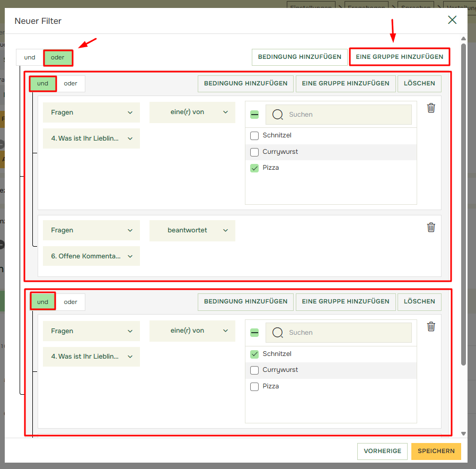
Task: Expand the '6. Offene Kommenta...' question dropdown
Action: point(91,256)
